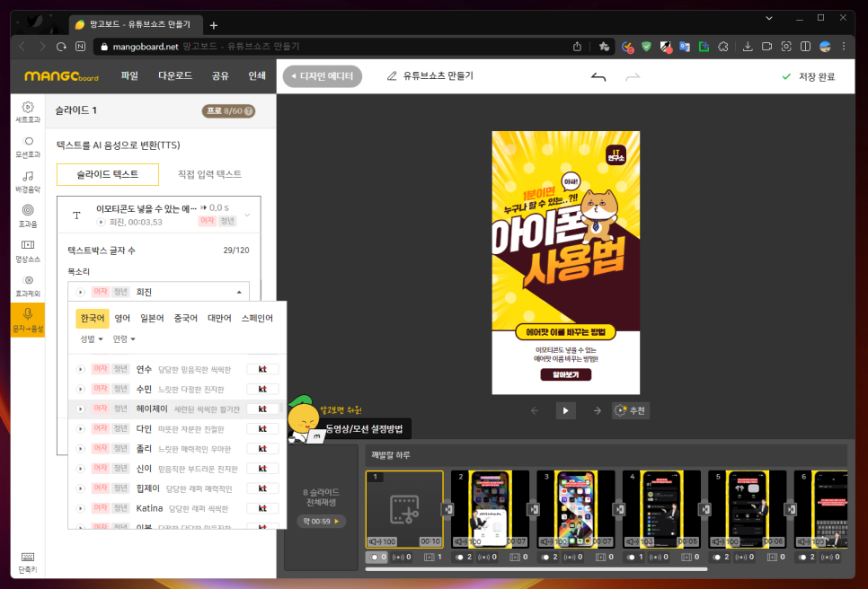Open the browser three-dot menu
Screen dimensions: 868x589
pos(844,47)
